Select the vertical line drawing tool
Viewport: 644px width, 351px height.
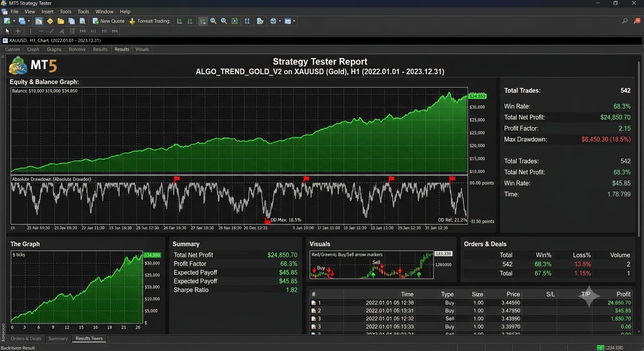pyautogui.click(x=31, y=31)
